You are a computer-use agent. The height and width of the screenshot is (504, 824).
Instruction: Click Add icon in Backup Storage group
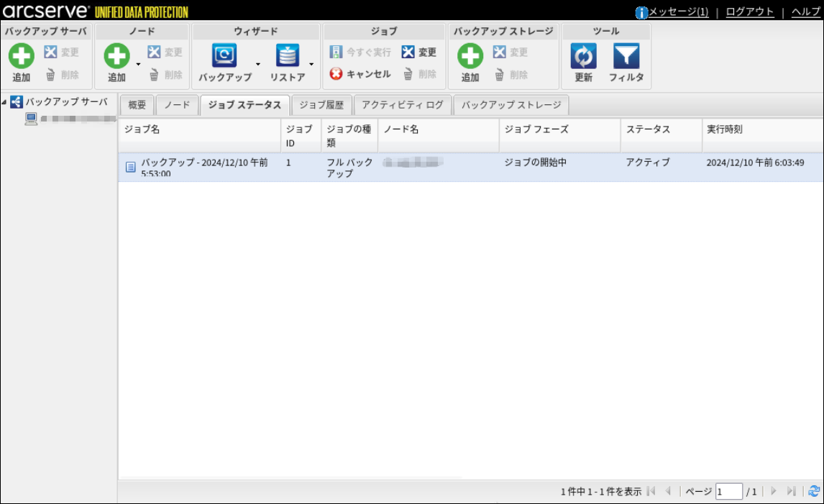(470, 56)
